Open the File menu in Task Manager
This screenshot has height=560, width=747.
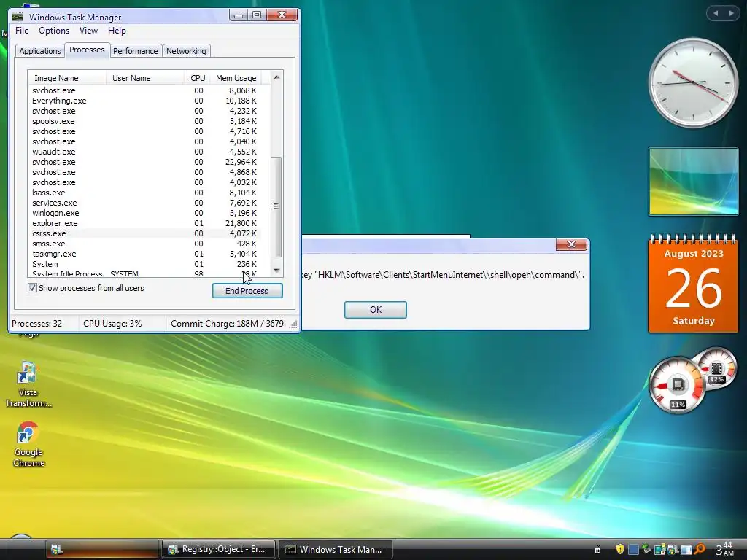click(22, 31)
